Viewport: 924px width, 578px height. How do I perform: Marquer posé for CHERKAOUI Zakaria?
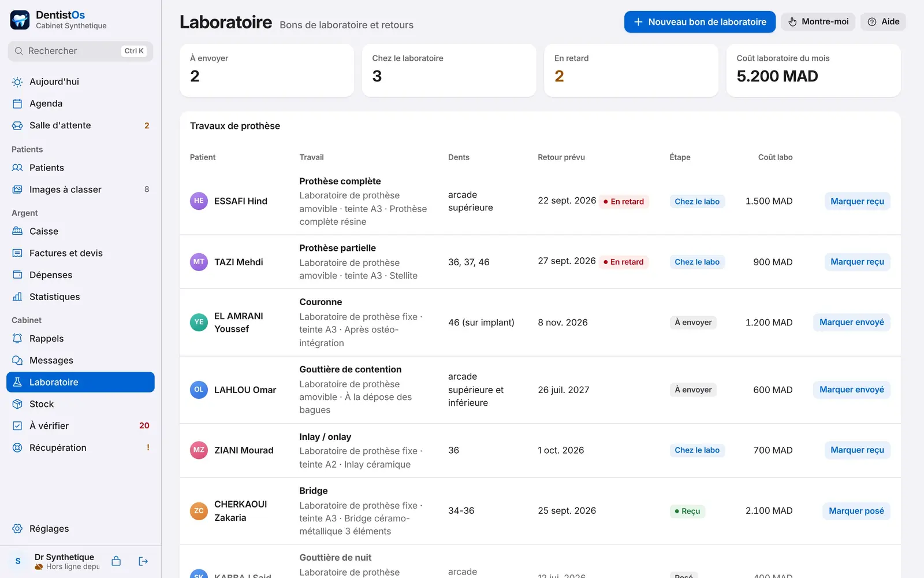[856, 511]
